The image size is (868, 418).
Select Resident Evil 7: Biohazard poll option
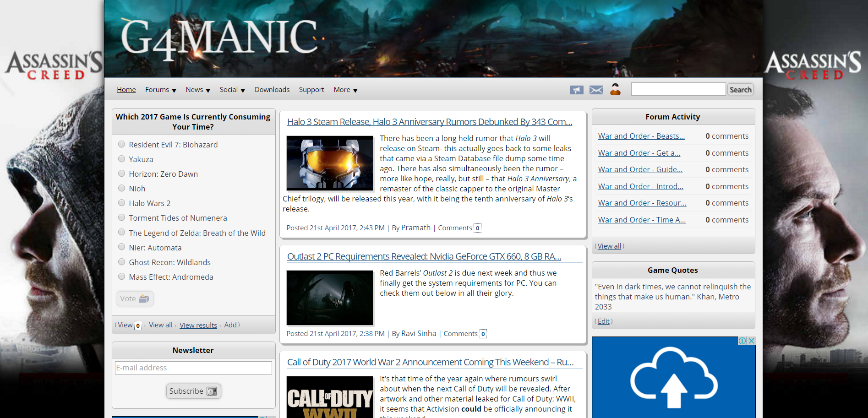click(x=122, y=144)
